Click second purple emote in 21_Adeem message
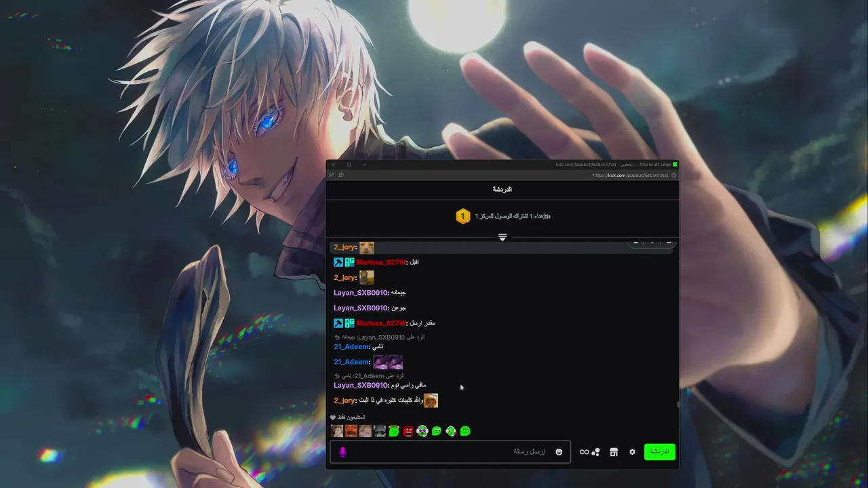868x488 pixels. coord(396,362)
